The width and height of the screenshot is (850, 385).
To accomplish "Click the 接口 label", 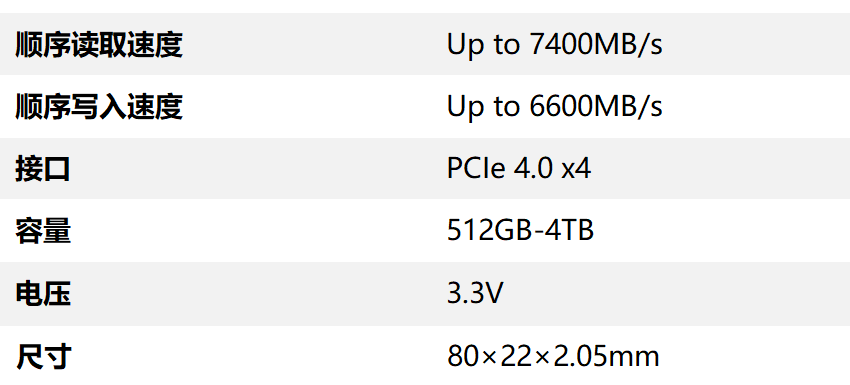I will (43, 169).
